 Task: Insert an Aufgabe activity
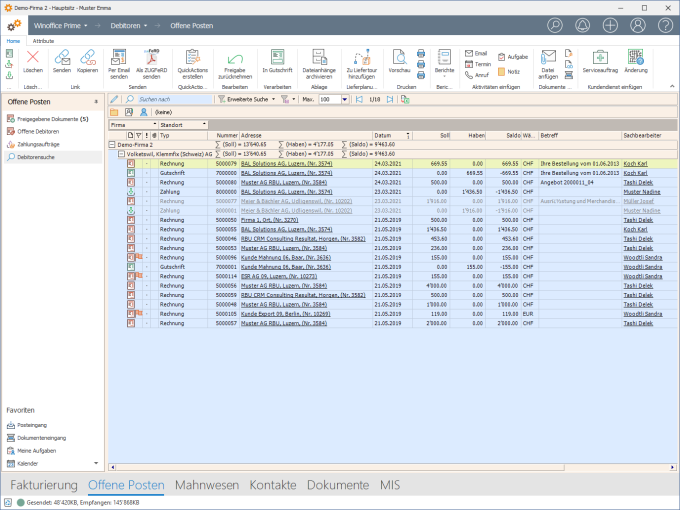(x=513, y=57)
